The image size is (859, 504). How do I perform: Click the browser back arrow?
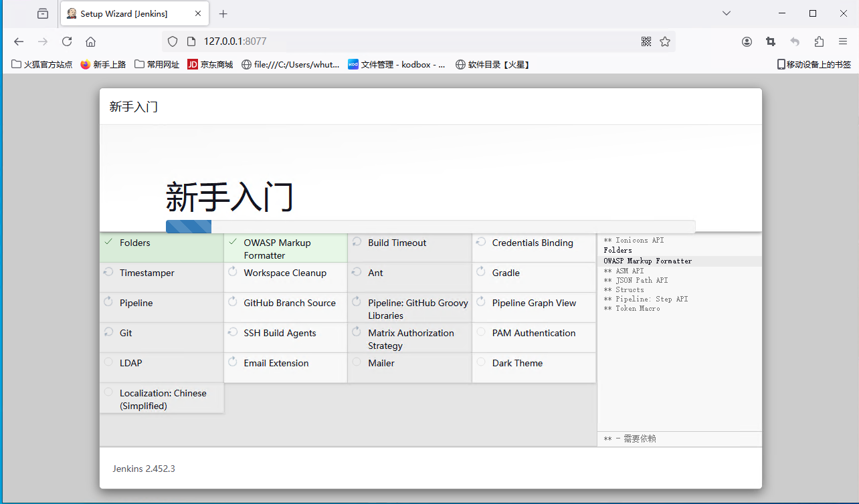coord(19,41)
